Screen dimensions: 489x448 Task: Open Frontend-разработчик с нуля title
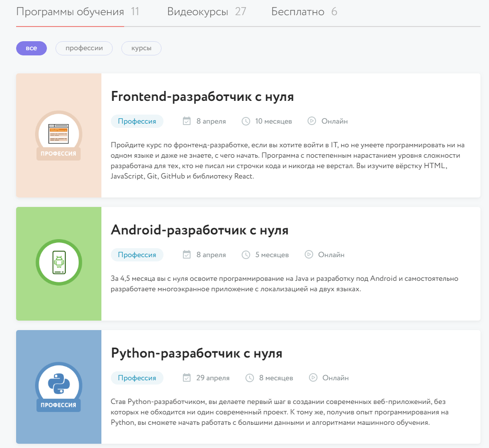[x=202, y=96]
